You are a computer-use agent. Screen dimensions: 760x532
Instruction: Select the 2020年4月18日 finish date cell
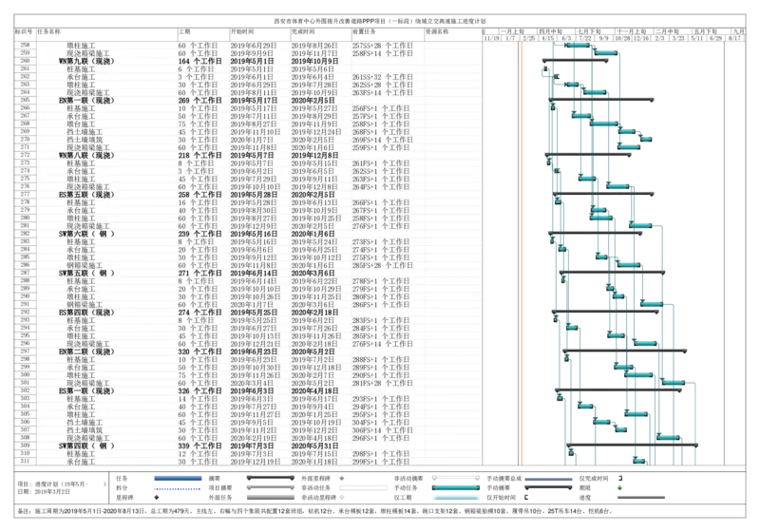pos(313,390)
